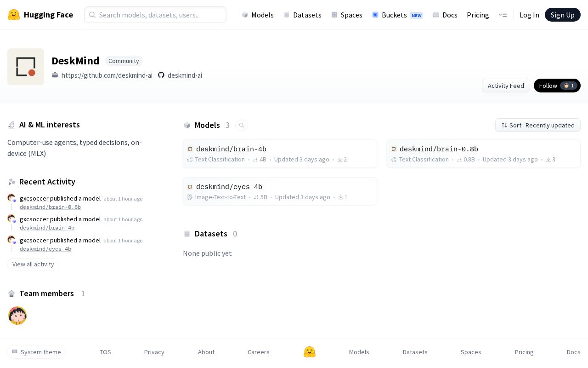Open About footer link
The width and height of the screenshot is (588, 368).
[206, 352]
